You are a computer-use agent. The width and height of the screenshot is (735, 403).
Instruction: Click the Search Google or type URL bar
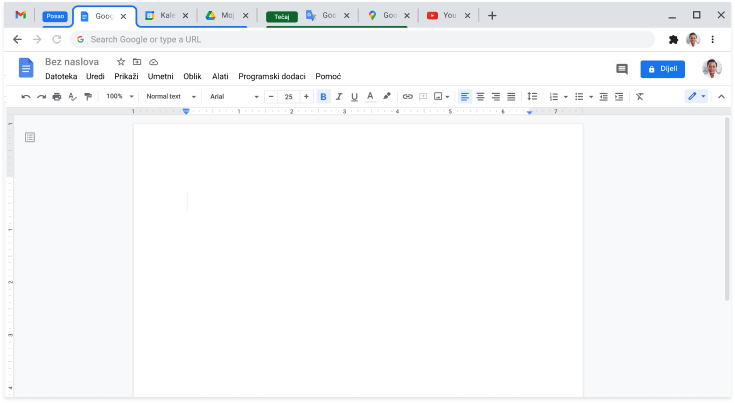pyautogui.click(x=362, y=40)
